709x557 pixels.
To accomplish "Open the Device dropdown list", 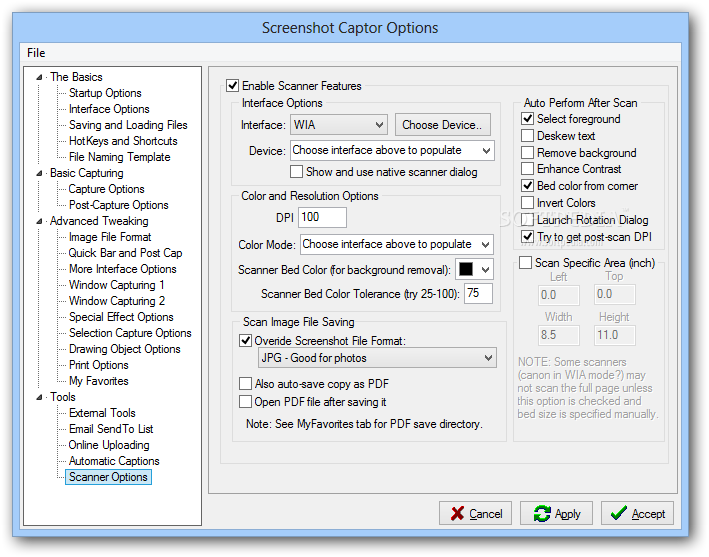I will pos(392,151).
